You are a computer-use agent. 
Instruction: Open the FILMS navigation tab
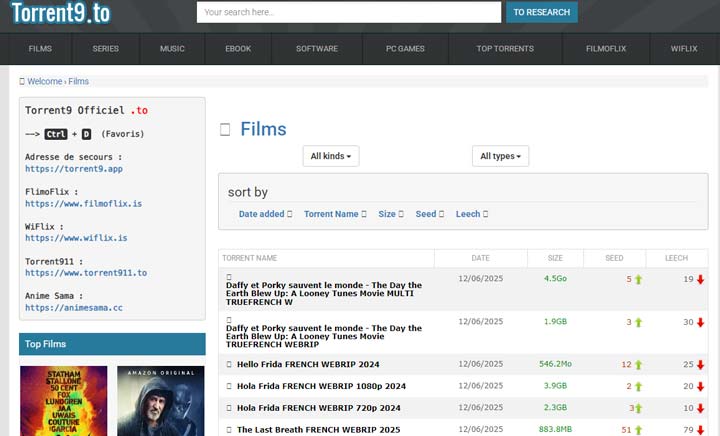tap(40, 49)
